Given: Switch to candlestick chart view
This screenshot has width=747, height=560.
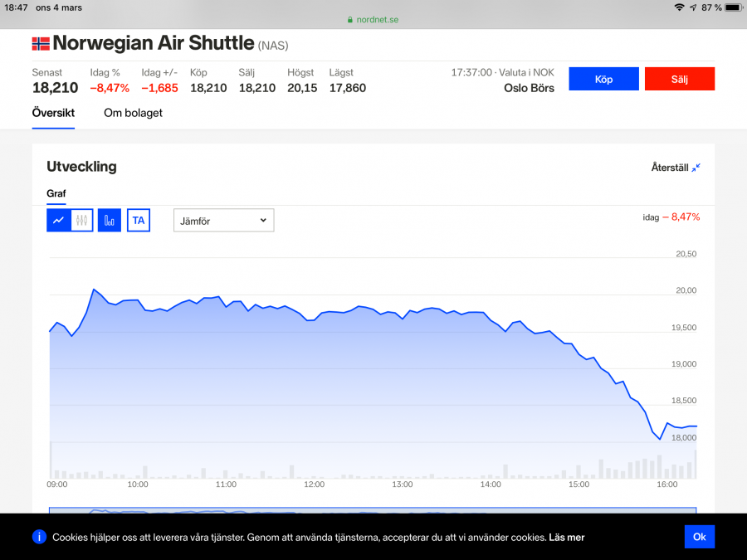Looking at the screenshot, I should [81, 220].
